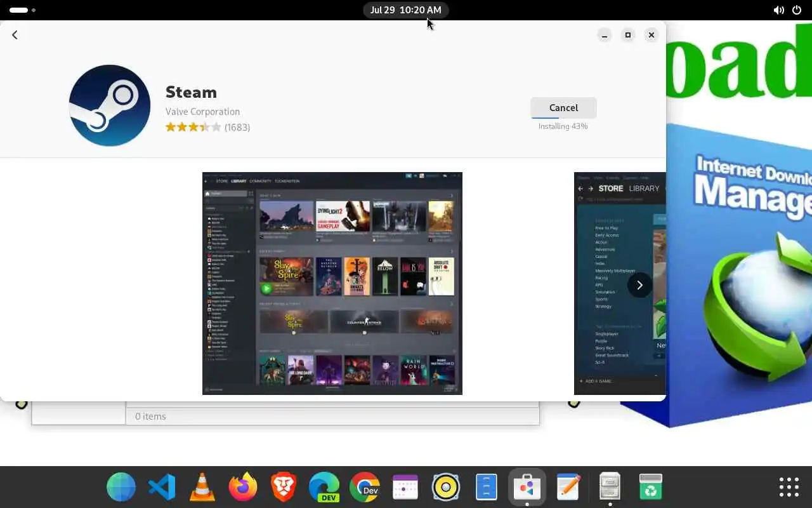Screen dimensions: 812x508
Task: Launch Visual Studio Code from dock
Action: tap(162, 488)
